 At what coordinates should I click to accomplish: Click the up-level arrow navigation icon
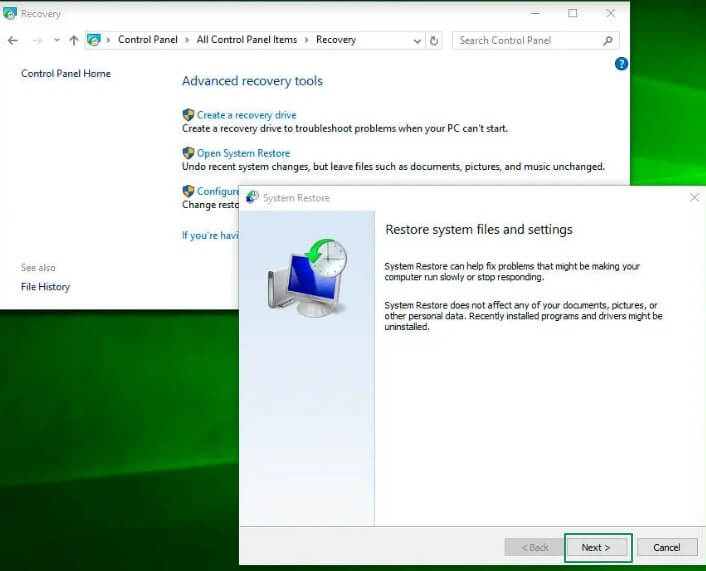[73, 40]
